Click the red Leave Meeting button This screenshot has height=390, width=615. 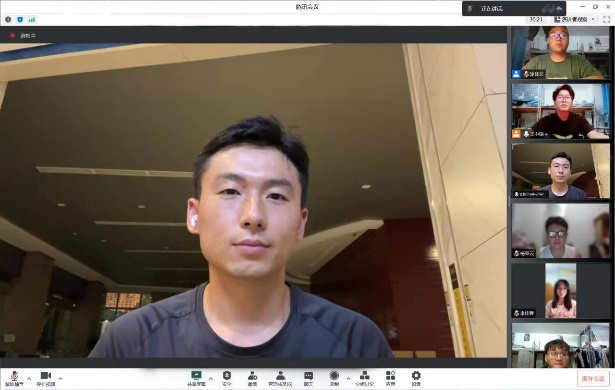(x=593, y=379)
